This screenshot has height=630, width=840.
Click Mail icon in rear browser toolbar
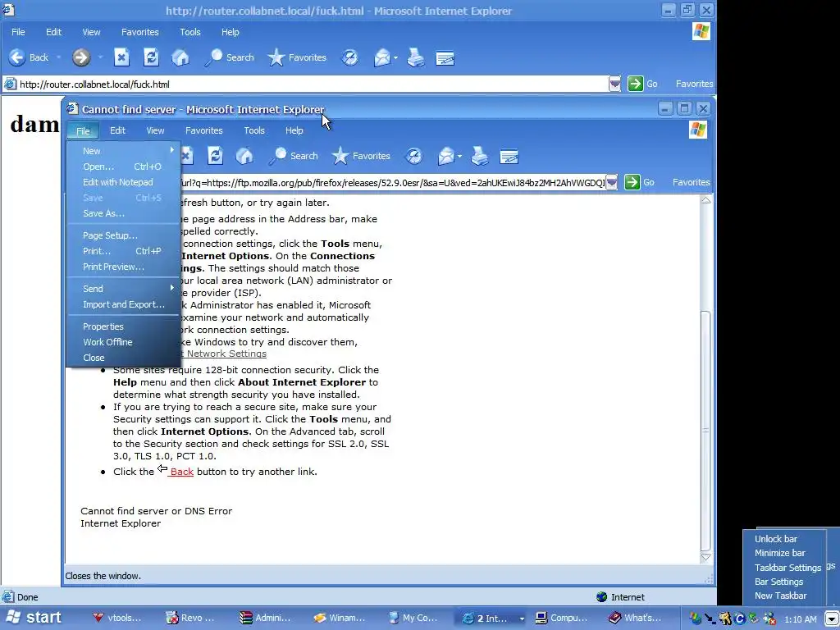[382, 57]
